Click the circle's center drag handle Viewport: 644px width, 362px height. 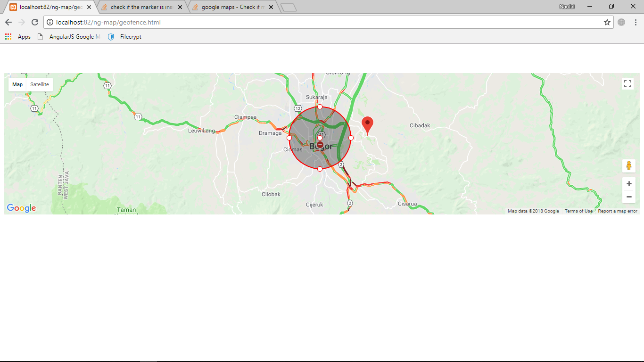click(320, 138)
